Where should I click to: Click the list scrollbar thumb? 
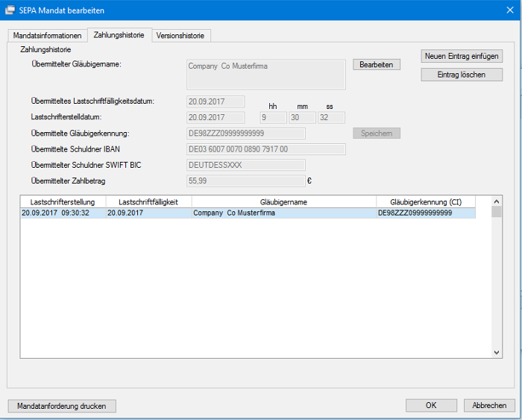[497, 212]
